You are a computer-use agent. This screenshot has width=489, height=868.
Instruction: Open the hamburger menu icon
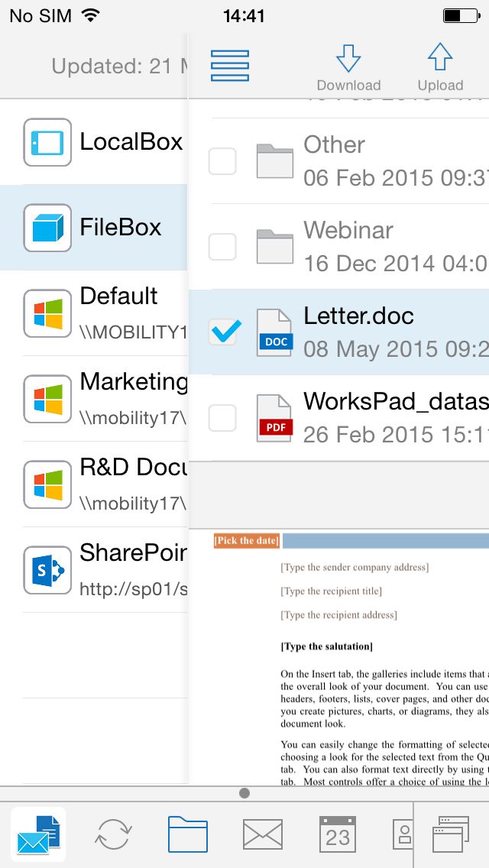(230, 66)
